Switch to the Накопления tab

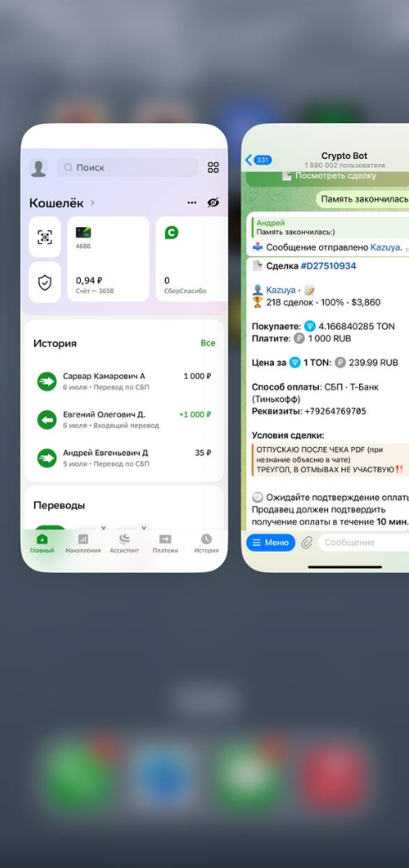(x=83, y=543)
